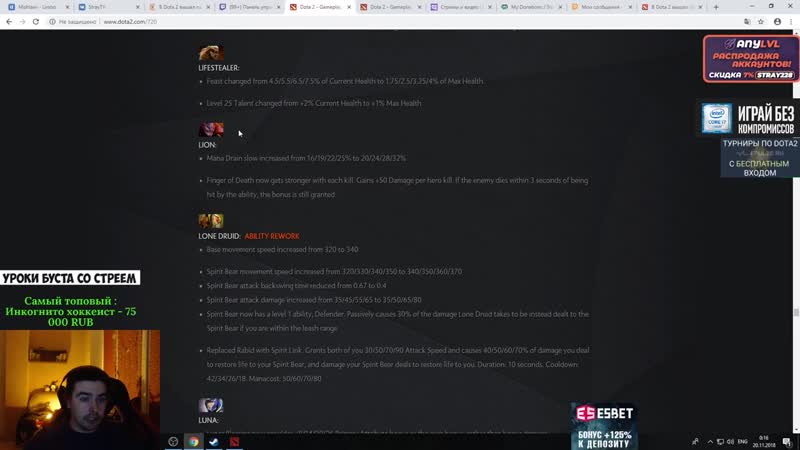Open the Chrome three-dot menu
800x450 pixels.
791,22
